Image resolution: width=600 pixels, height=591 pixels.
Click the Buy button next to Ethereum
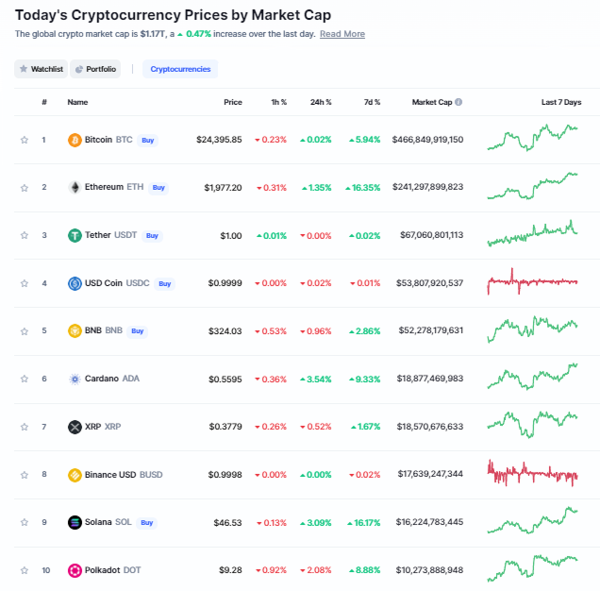pyautogui.click(x=158, y=188)
